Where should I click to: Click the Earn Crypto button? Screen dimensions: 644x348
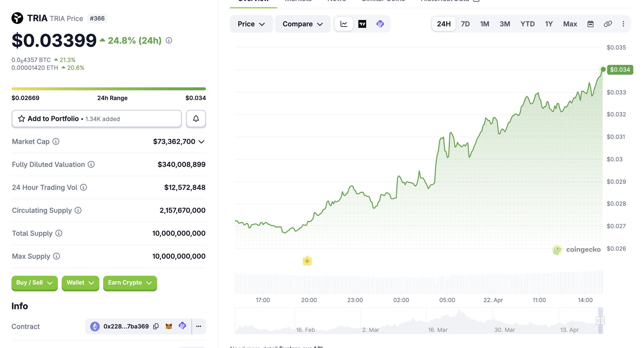pos(130,283)
